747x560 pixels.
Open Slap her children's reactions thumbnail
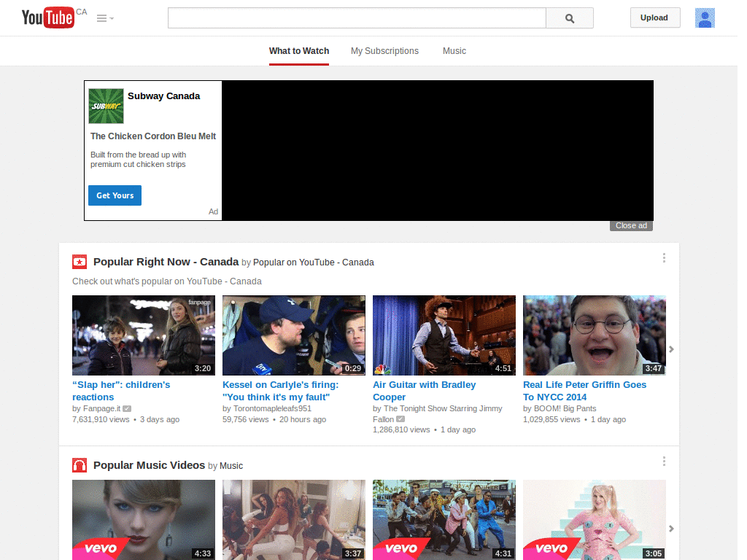(144, 335)
